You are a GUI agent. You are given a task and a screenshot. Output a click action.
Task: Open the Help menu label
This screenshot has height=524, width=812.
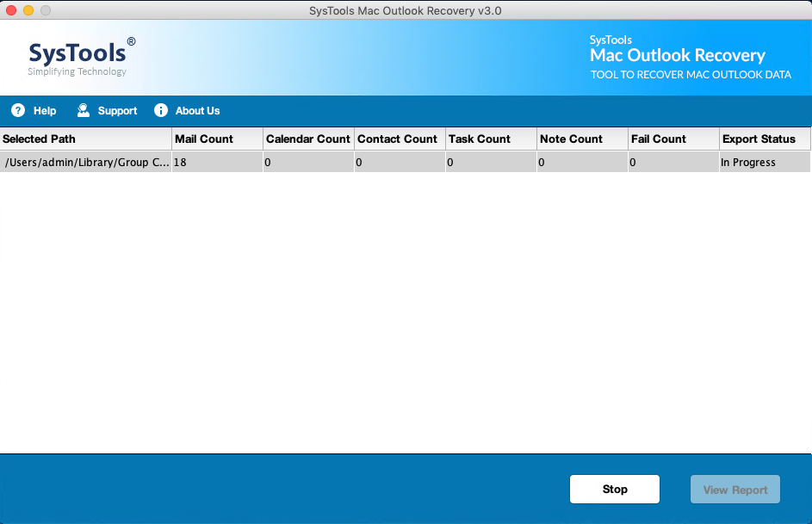click(x=45, y=111)
